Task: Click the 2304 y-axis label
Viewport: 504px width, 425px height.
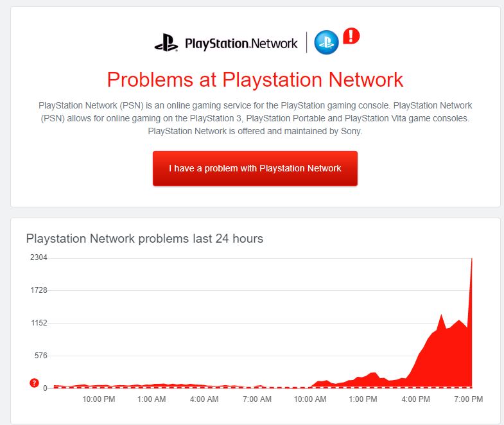Action: point(39,257)
